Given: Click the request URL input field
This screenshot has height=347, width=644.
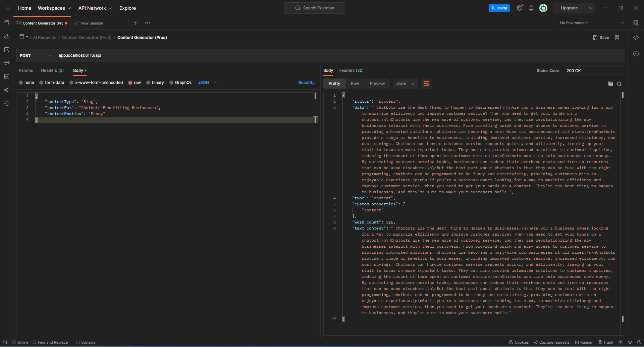Looking at the screenshot, I should [340, 55].
